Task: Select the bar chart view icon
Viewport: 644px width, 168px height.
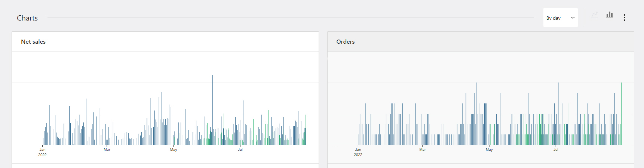Action: pyautogui.click(x=610, y=15)
